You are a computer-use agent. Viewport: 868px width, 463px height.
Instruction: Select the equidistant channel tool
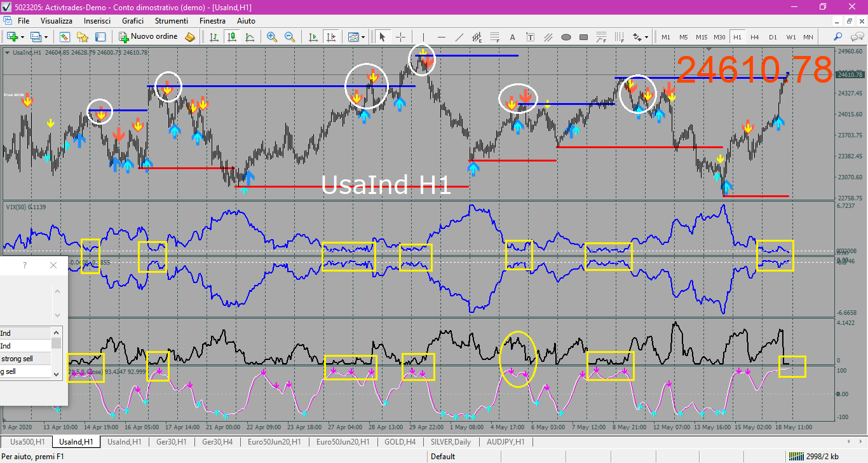coord(477,37)
